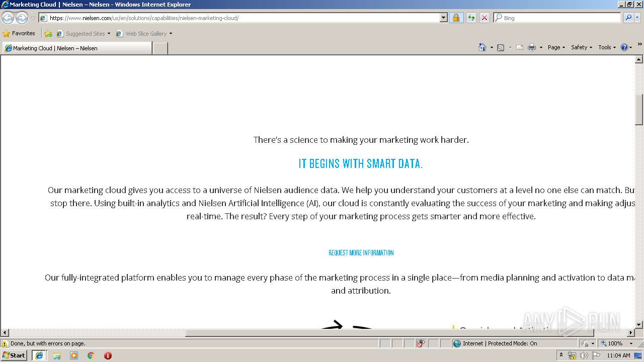Open the recent pages dropdown arrow

click(33, 18)
